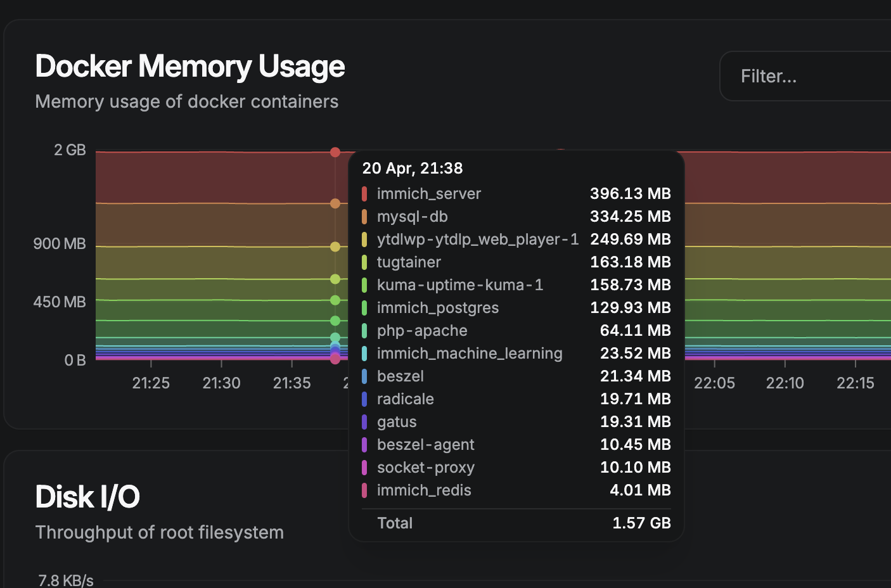Toggle visibility of the gatus series
Screen dimensions: 891x588
pyautogui.click(x=397, y=421)
